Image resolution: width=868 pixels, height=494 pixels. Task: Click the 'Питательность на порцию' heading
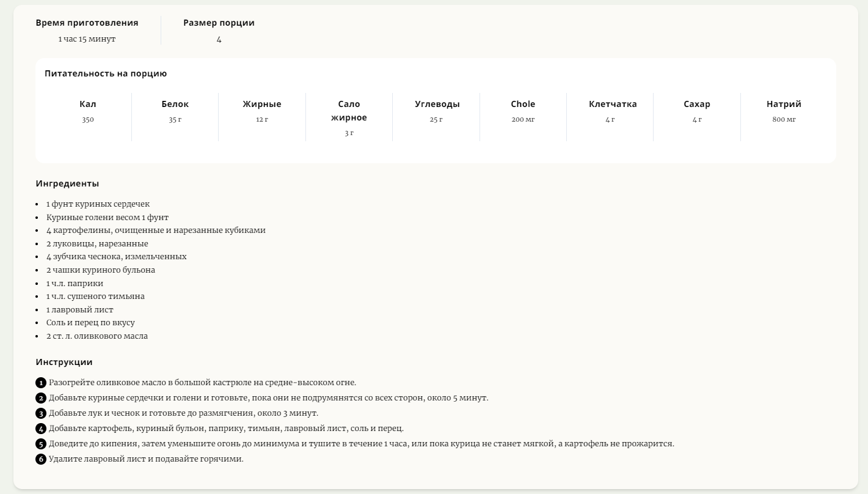pyautogui.click(x=106, y=73)
